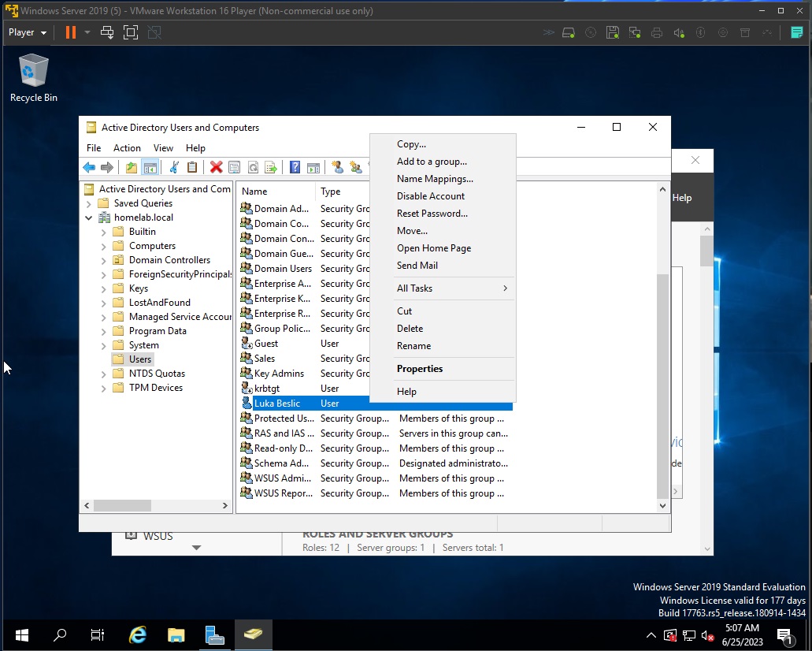
Task: Choose Copy... in the context menu
Action: [x=443, y=144]
